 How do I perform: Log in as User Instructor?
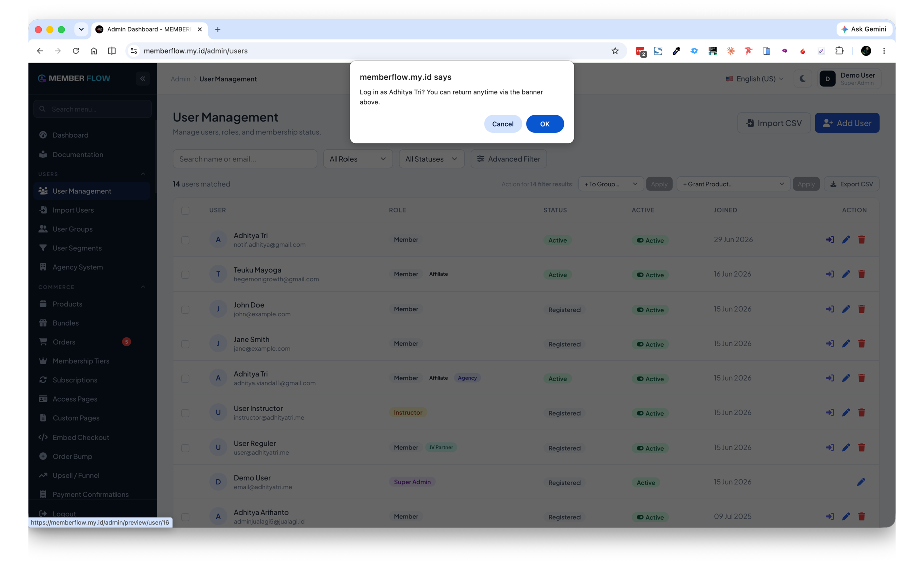coord(830,413)
